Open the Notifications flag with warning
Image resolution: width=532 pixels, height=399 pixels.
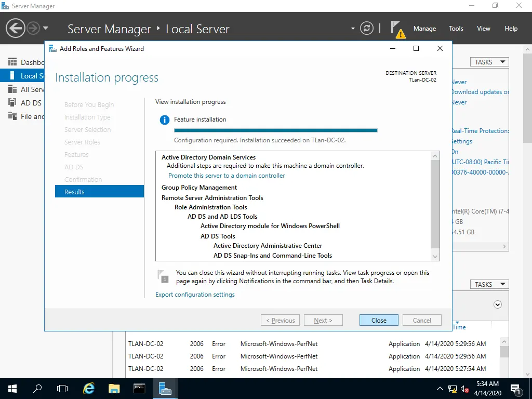[397, 29]
